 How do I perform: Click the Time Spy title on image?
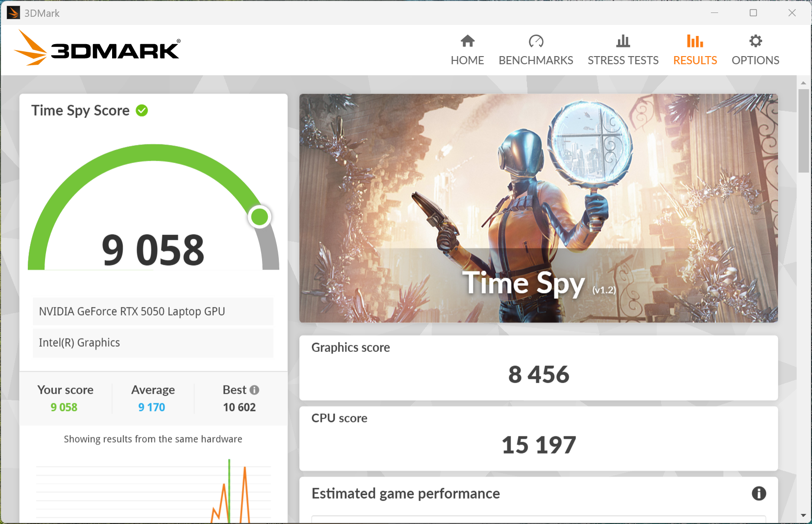524,283
